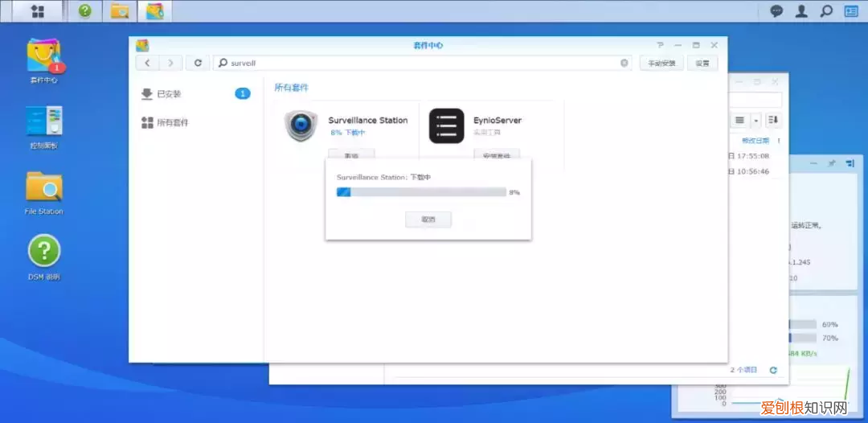The height and width of the screenshot is (423, 868).
Task: Refresh the Package Center list
Action: [x=198, y=63]
